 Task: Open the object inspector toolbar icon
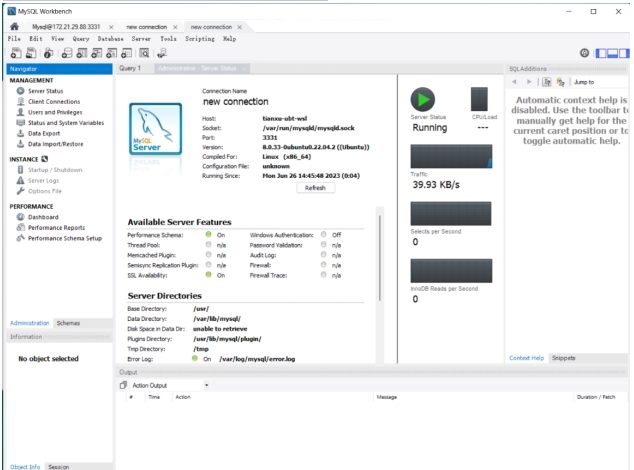[49, 53]
